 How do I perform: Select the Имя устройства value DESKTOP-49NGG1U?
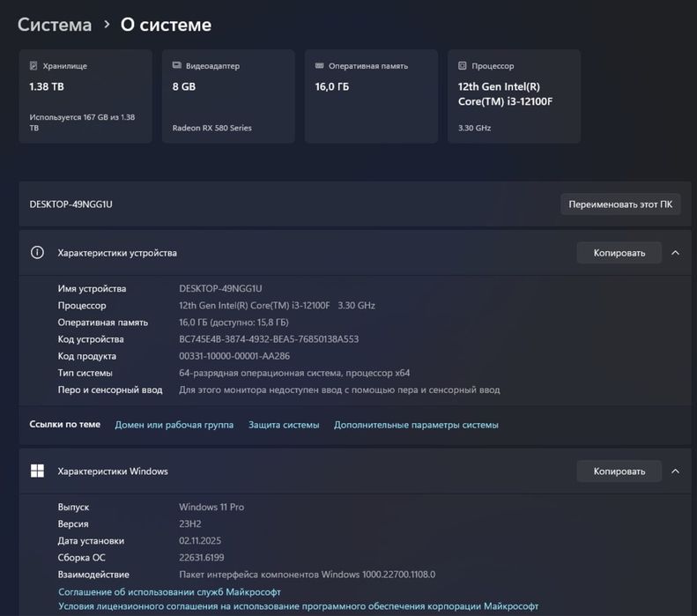[220, 288]
